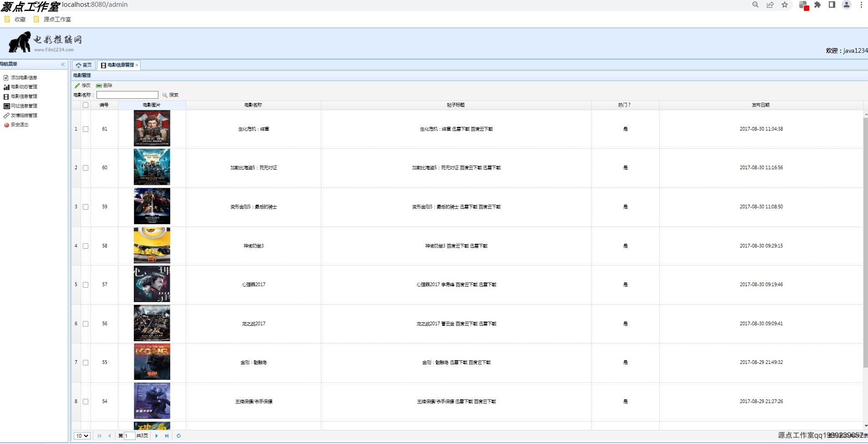The image size is (868, 444).
Task: Open the 网址信息管理 panel
Action: pyautogui.click(x=24, y=106)
